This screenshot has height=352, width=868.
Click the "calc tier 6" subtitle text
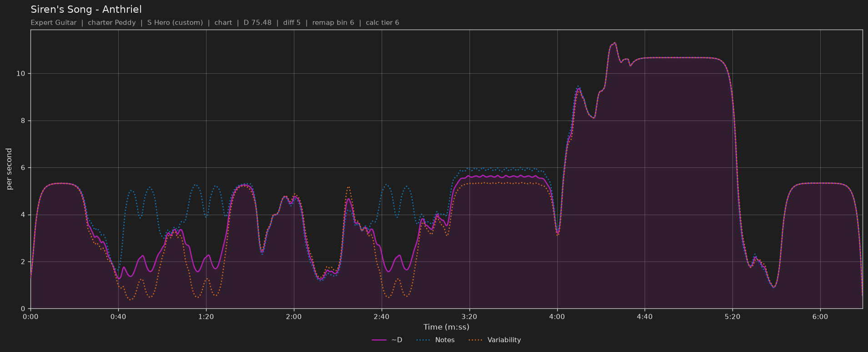(x=383, y=23)
